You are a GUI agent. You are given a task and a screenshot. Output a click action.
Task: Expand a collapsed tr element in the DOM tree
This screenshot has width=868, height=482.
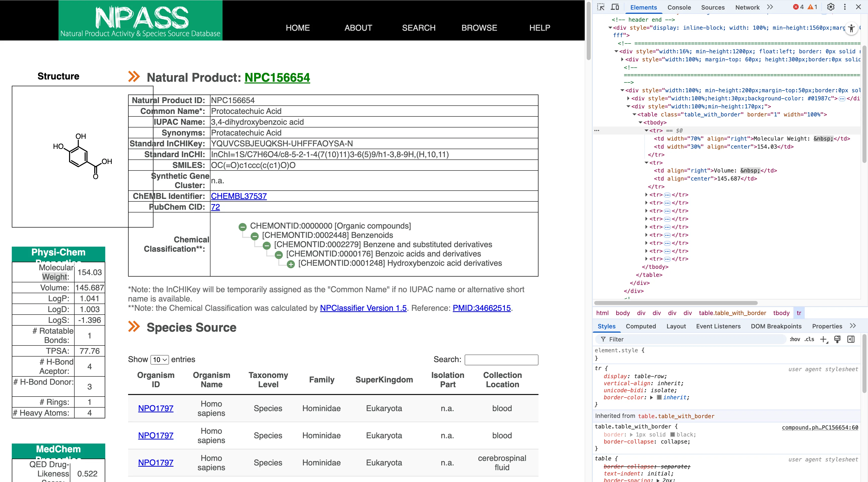point(646,195)
